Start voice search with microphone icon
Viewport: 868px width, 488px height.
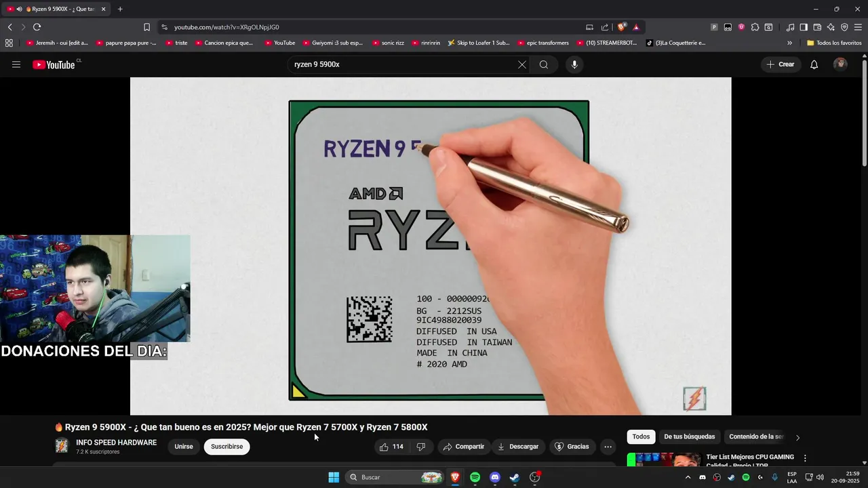pos(574,64)
